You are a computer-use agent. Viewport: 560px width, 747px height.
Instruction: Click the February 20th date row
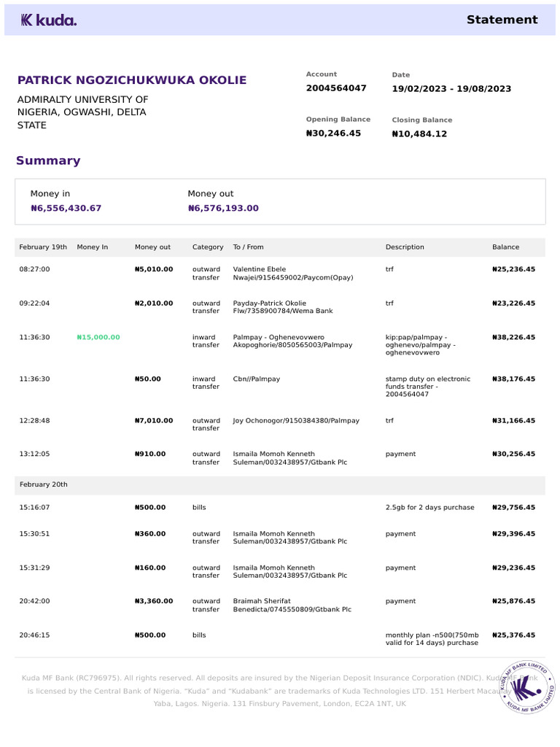point(43,484)
